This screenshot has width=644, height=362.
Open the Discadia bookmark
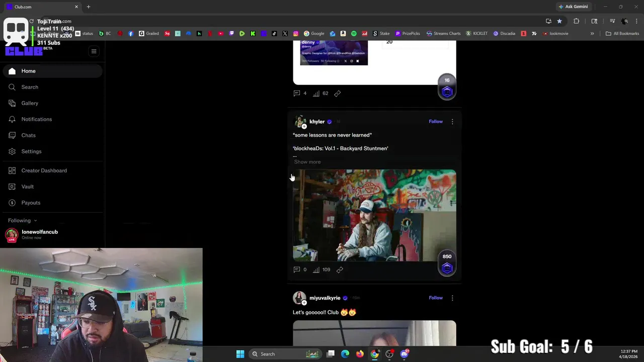(504, 34)
